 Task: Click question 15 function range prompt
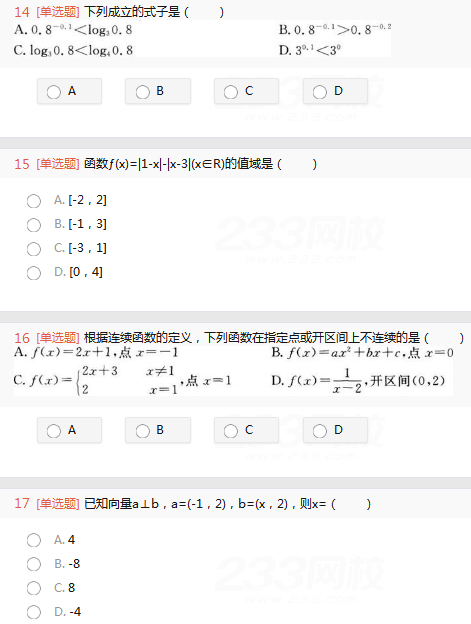200,164
